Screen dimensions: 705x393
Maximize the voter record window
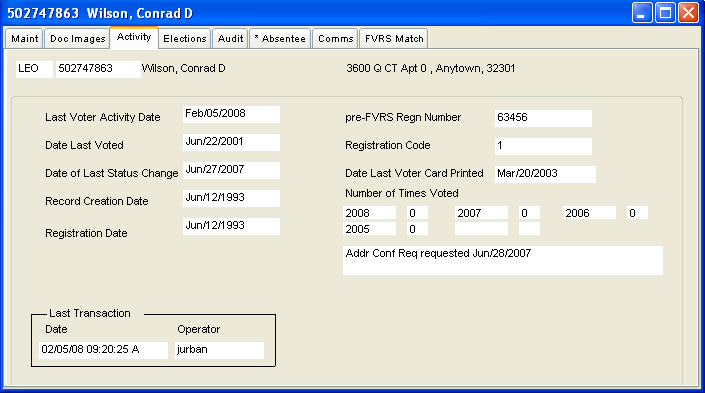[665, 13]
